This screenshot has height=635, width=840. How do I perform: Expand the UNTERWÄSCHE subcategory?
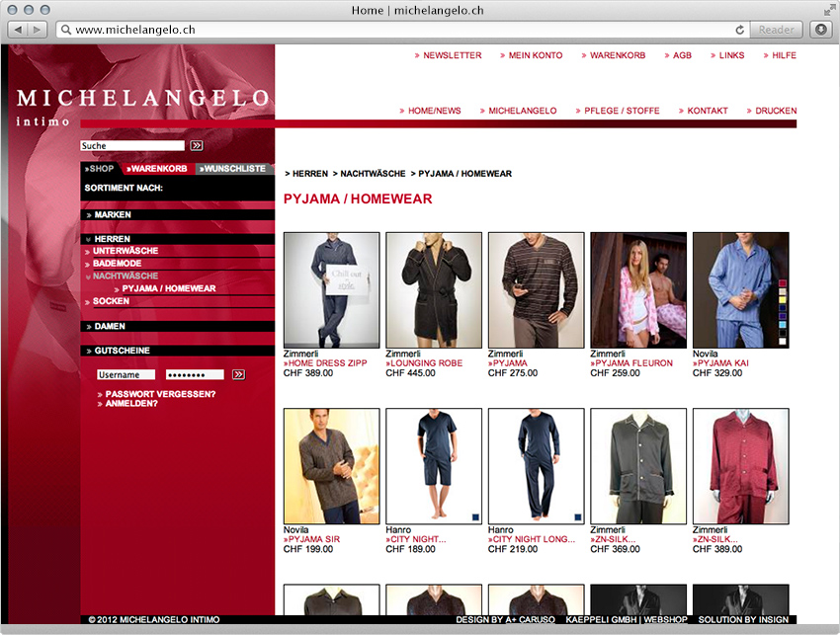(x=126, y=251)
